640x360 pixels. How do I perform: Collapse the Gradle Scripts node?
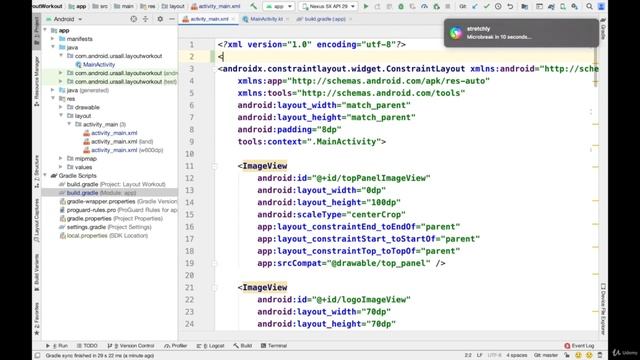pyautogui.click(x=45, y=176)
